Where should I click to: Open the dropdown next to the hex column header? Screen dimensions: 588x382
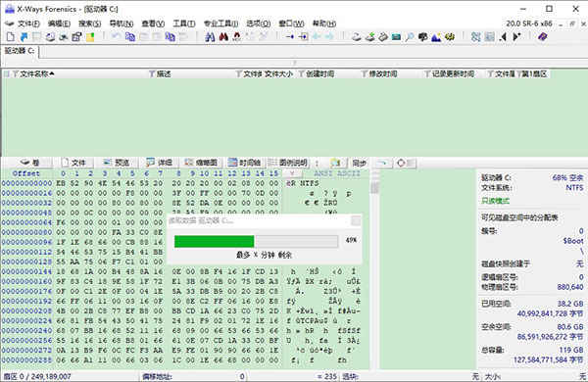coord(292,173)
